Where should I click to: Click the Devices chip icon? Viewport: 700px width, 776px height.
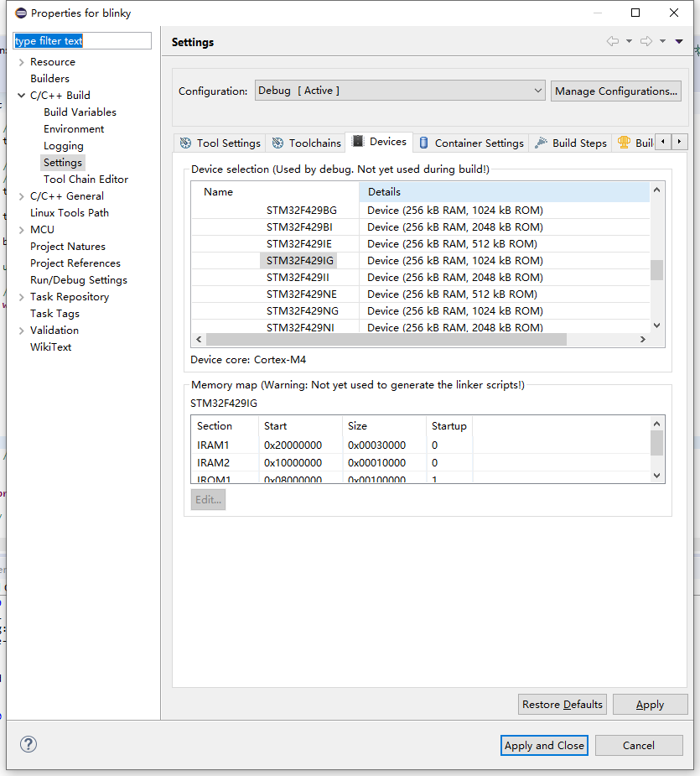358,142
